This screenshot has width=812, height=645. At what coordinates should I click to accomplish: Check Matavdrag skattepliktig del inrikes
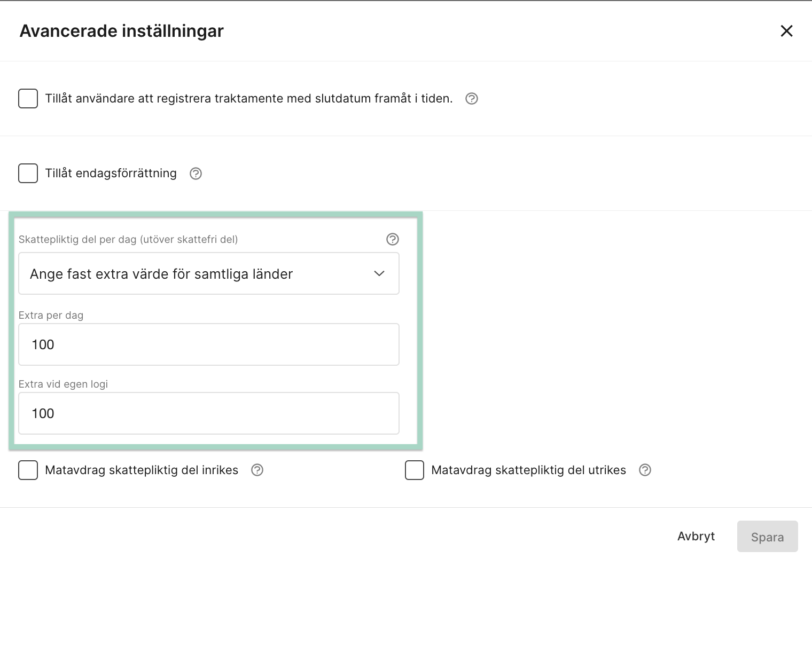click(x=28, y=470)
